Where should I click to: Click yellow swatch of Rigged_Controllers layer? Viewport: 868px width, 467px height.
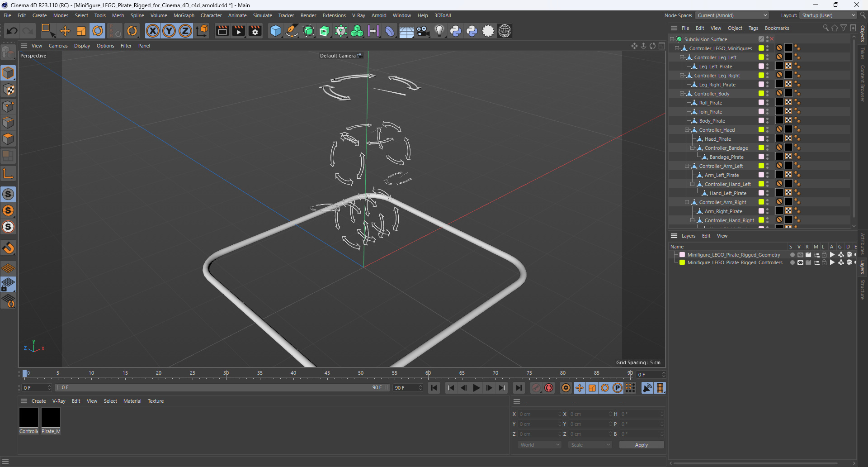[x=682, y=262]
